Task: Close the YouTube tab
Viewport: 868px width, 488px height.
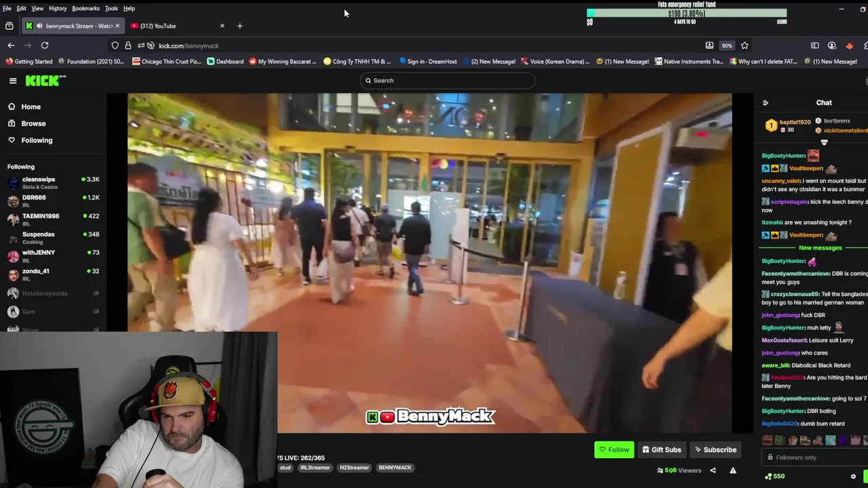Action: tap(222, 26)
